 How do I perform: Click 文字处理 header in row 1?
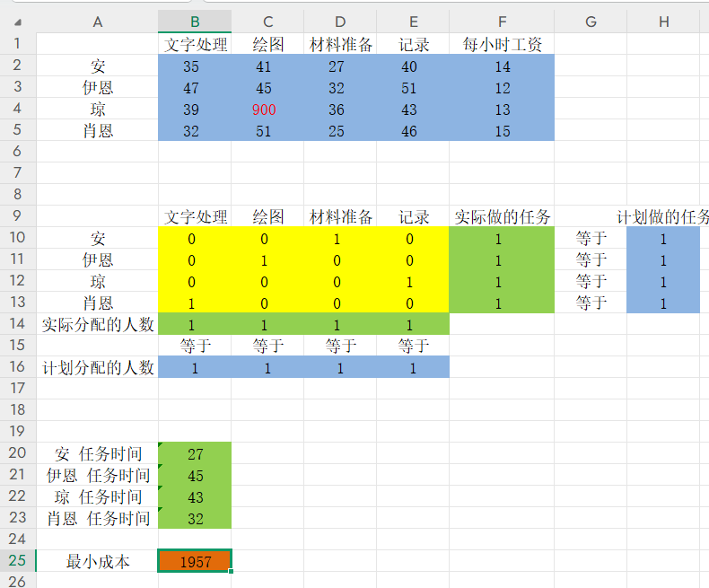(x=195, y=44)
